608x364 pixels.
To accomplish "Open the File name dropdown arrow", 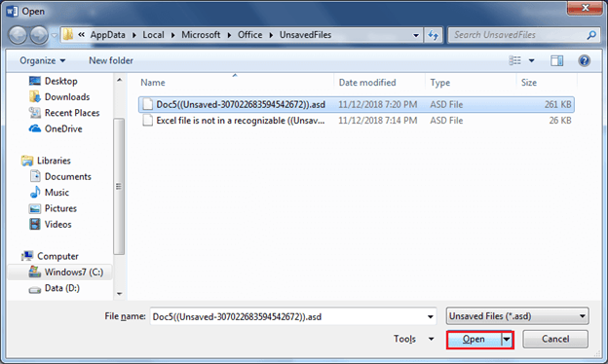I will (431, 316).
